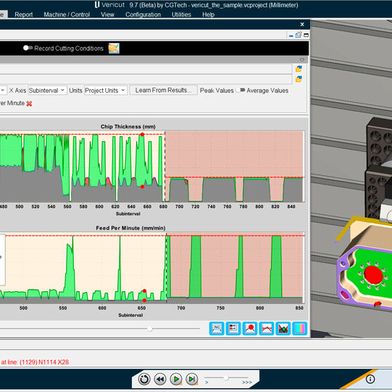Open the Machine / Control menu
392x392 pixels.
tap(67, 15)
